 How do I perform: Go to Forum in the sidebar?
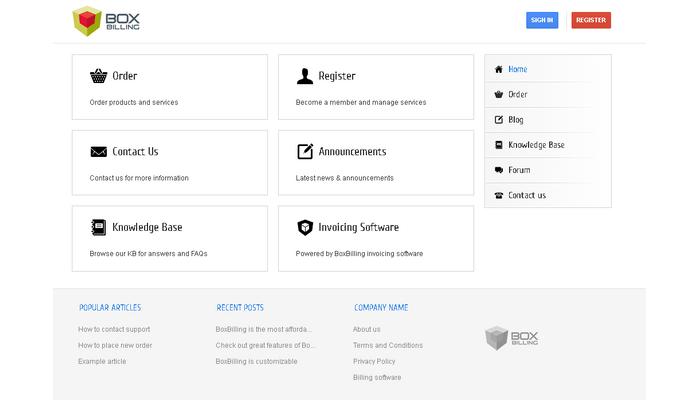pyautogui.click(x=518, y=170)
